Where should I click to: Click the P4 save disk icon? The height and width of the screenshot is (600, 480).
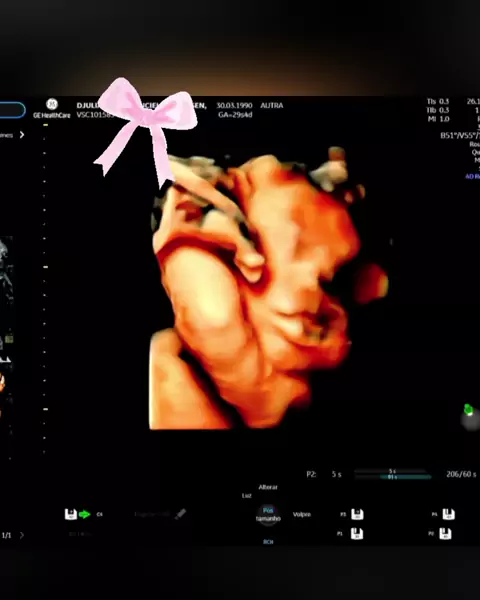(448, 514)
